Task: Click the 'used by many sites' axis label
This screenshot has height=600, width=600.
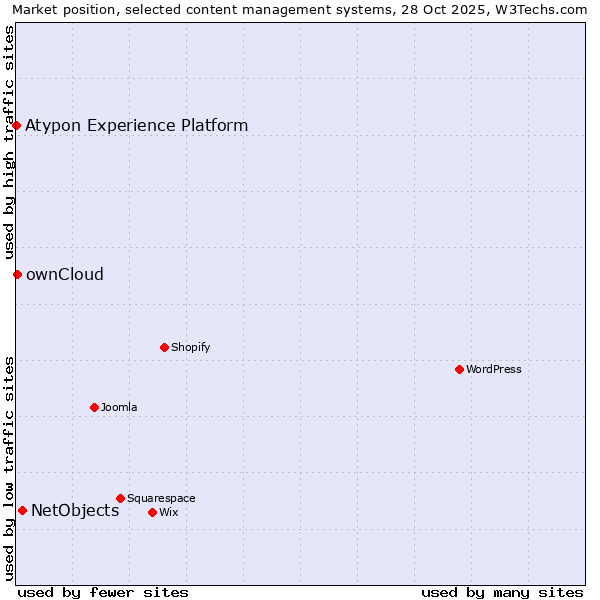Action: pos(502,592)
